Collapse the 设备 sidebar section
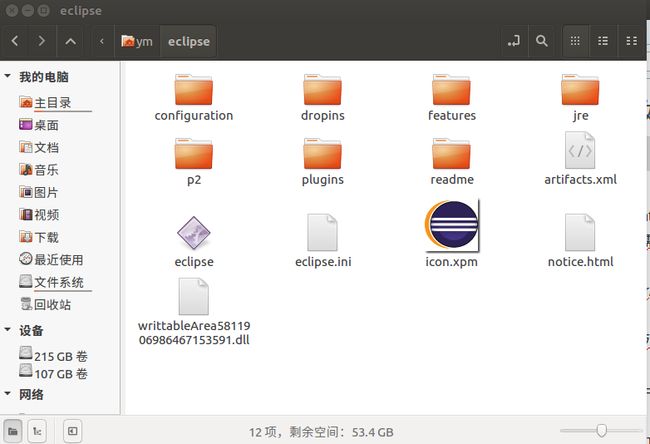Viewport: 650px width, 444px height. 7,330
